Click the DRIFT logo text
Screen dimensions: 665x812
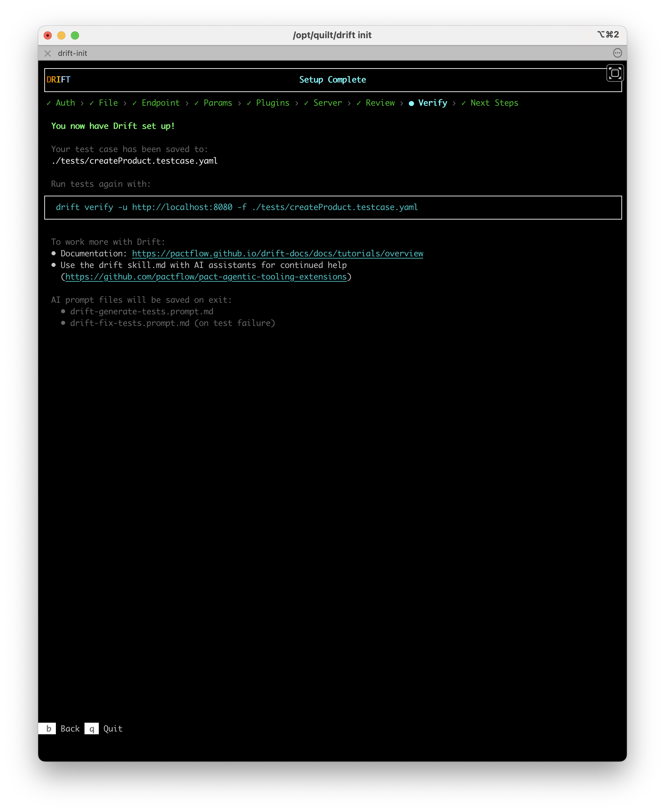pos(58,79)
